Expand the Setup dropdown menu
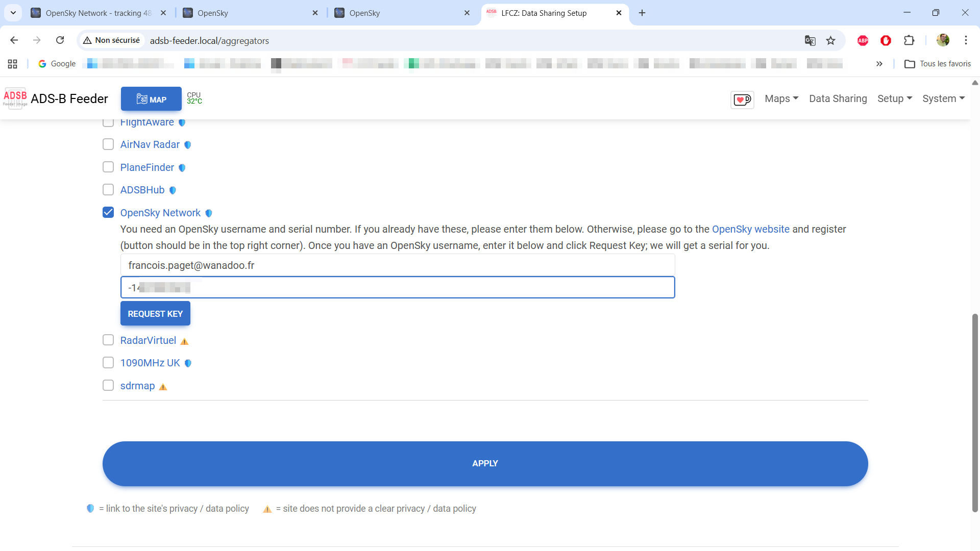The height and width of the screenshot is (551, 980). pyautogui.click(x=895, y=98)
